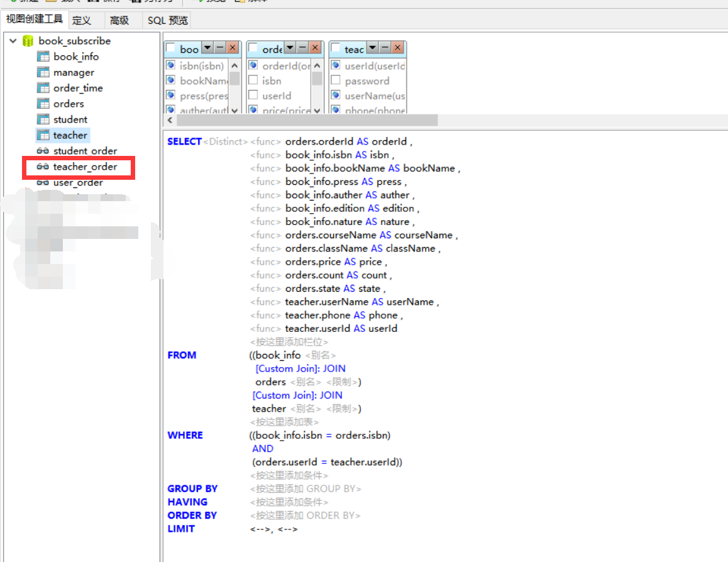728x562 pixels.
Task: Uncheck userName field in teac table
Action: tap(336, 95)
